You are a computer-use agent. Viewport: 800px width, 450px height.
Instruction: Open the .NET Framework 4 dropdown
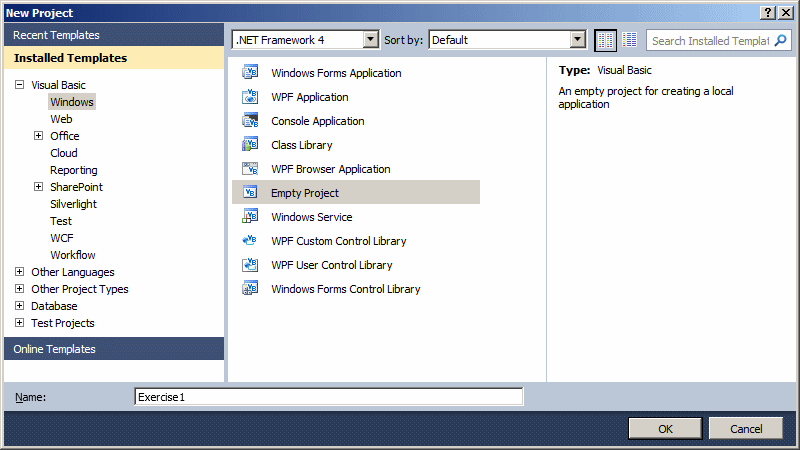pos(370,39)
